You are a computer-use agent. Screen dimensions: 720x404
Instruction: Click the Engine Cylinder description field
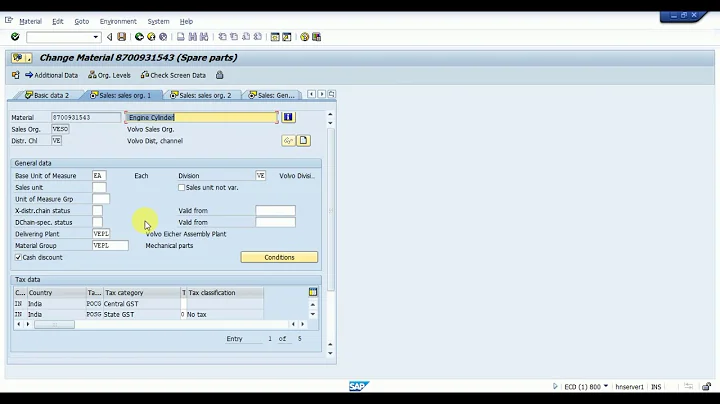click(201, 118)
